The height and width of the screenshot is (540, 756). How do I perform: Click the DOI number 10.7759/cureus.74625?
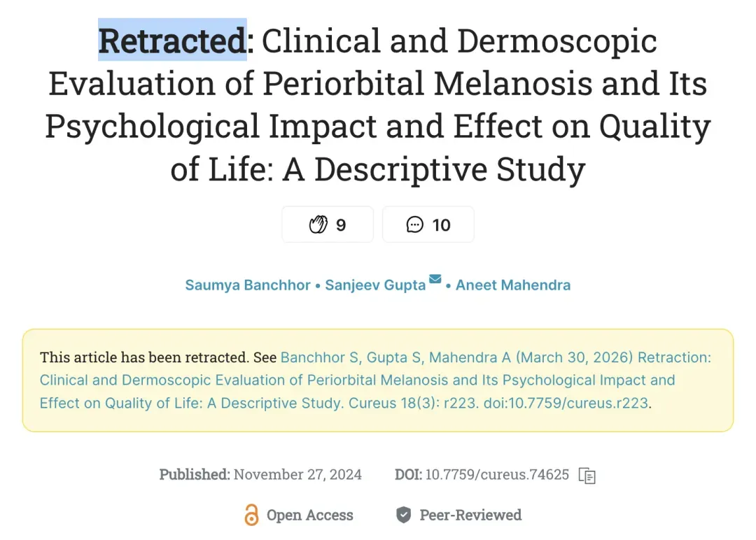pyautogui.click(x=497, y=474)
